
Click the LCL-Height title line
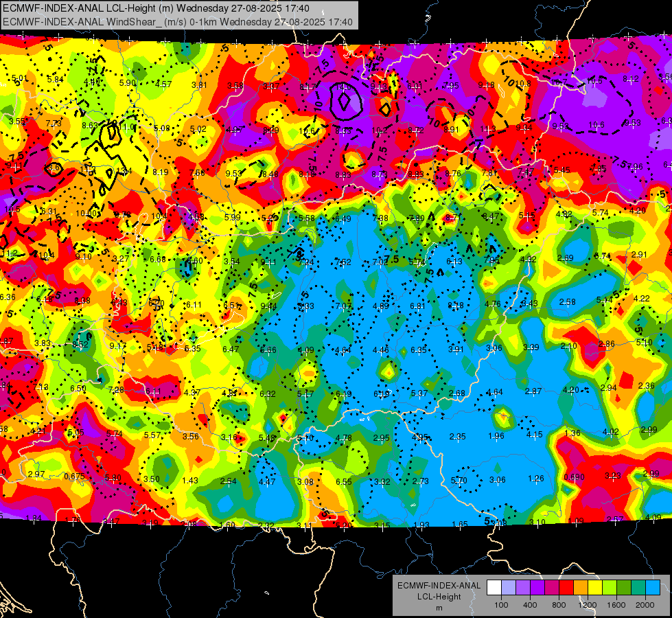tap(156, 8)
